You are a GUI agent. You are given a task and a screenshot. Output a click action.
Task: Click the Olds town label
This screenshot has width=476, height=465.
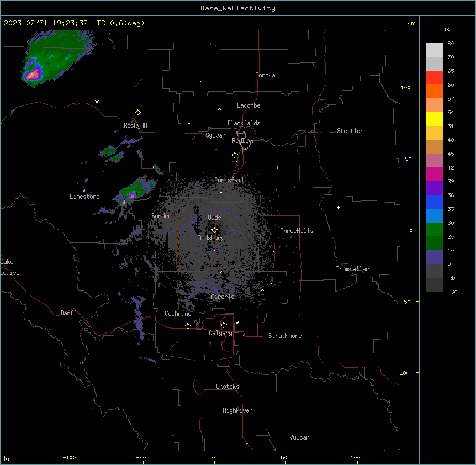[x=214, y=218]
